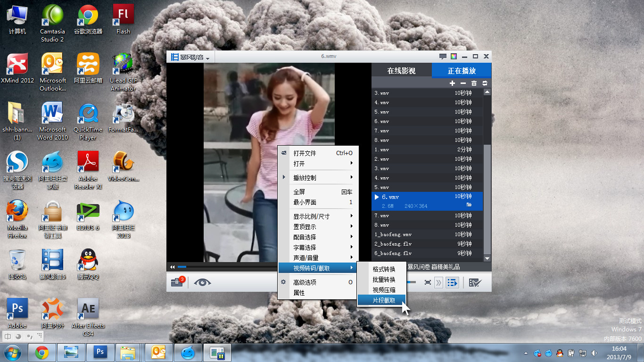The width and height of the screenshot is (644, 362).
Task: Open the toolbox icon with red badge
Action: coord(177,282)
